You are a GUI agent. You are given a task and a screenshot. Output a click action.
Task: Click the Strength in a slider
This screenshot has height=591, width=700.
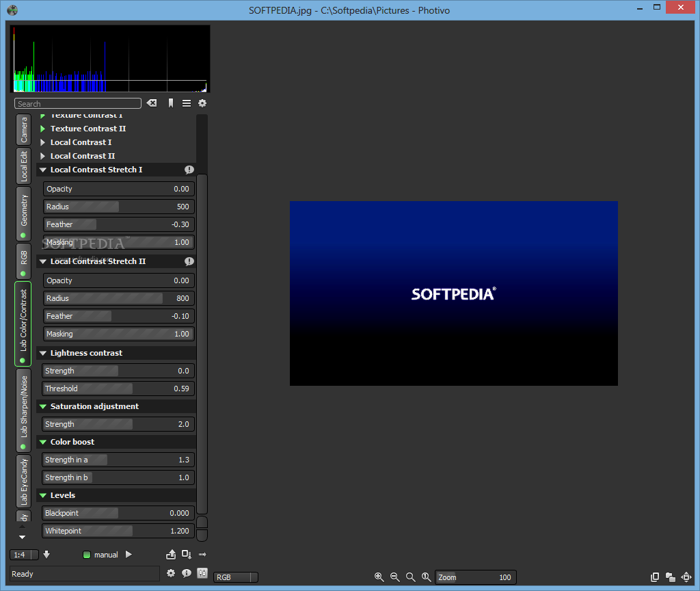[x=118, y=460]
